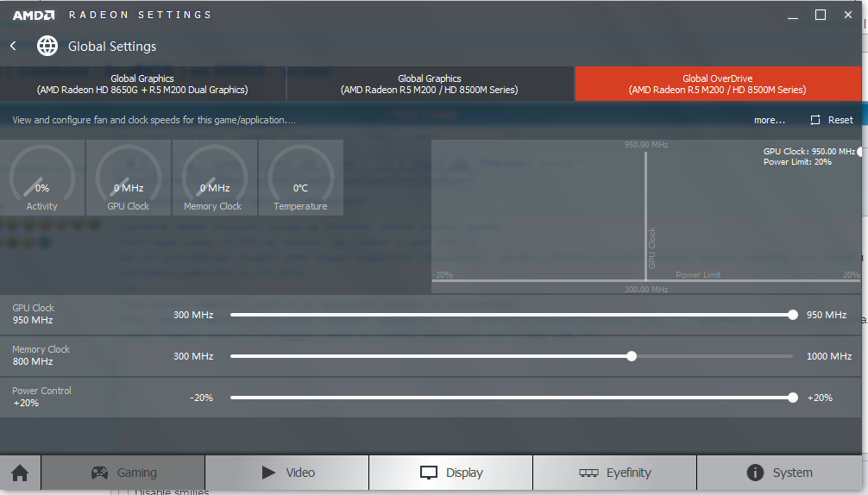
Task: Click the Reset icon button
Action: tap(832, 120)
